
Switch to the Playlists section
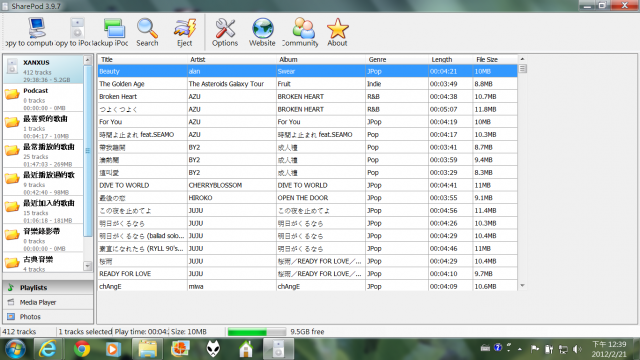[x=48, y=287]
